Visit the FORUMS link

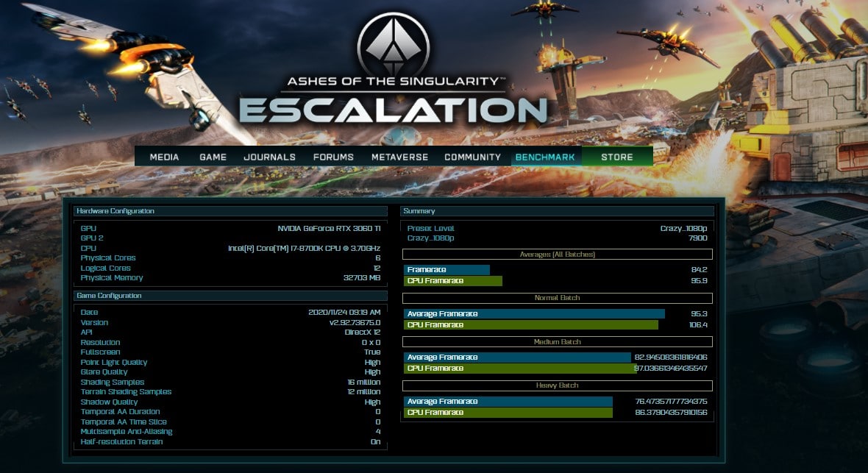click(333, 157)
